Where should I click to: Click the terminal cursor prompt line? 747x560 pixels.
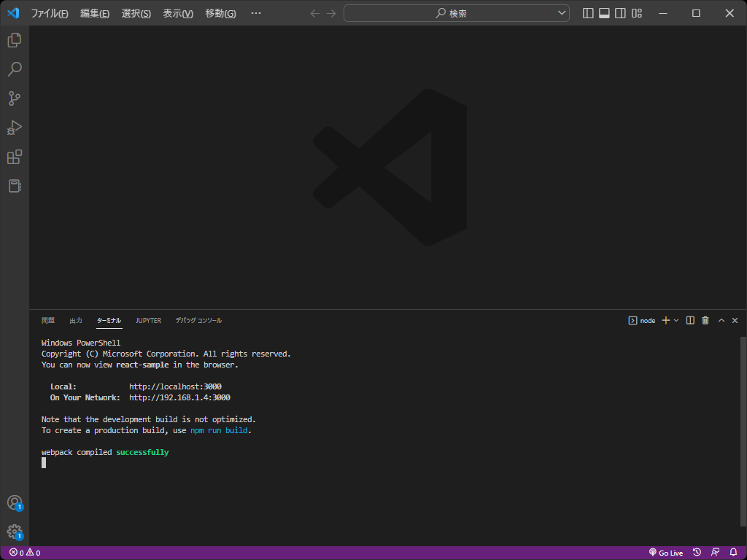click(x=44, y=463)
